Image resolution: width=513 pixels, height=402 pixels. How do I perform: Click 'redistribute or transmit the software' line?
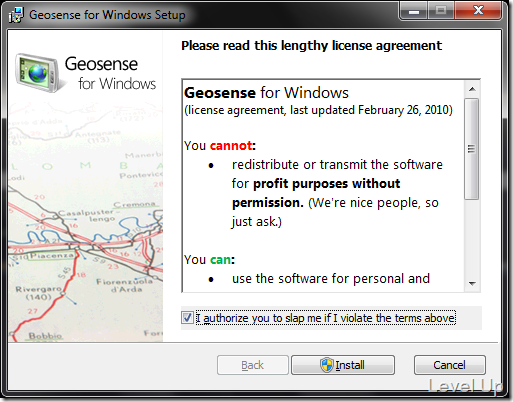coord(337,165)
